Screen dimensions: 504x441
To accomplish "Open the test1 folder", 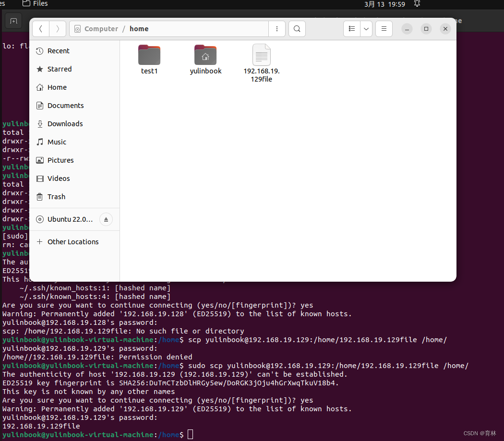I will pyautogui.click(x=149, y=60).
